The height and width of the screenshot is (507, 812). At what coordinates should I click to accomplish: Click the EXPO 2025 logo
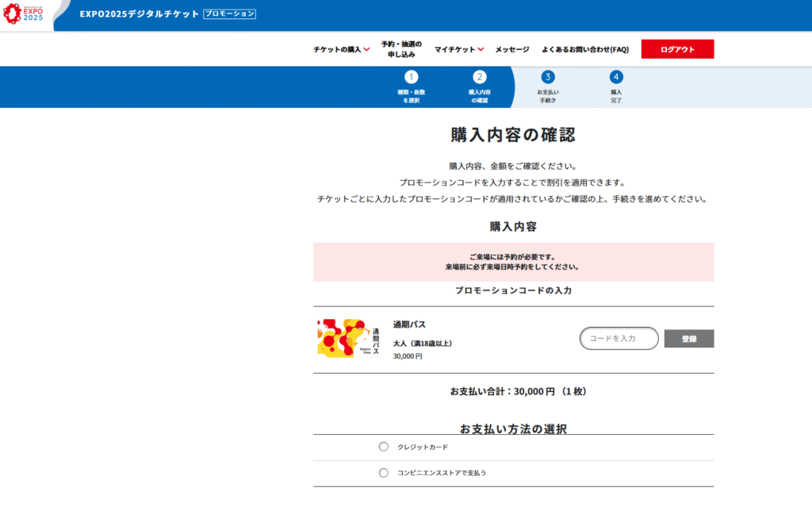pyautogui.click(x=23, y=13)
